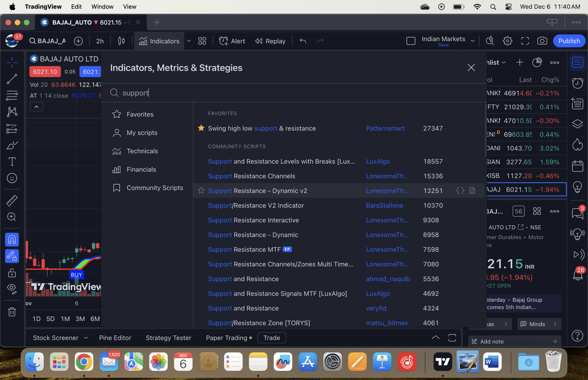The width and height of the screenshot is (588, 380).
Task: Open Bar Replay mode
Action: [x=270, y=41]
